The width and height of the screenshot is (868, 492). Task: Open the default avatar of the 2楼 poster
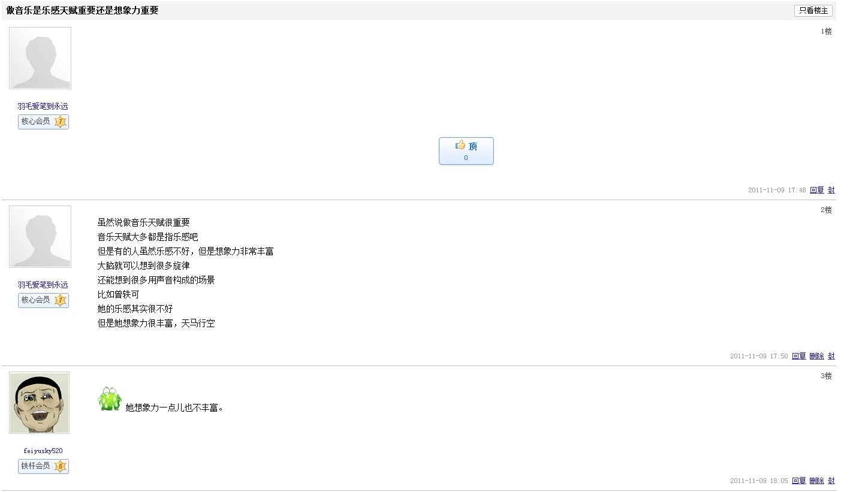[40, 237]
